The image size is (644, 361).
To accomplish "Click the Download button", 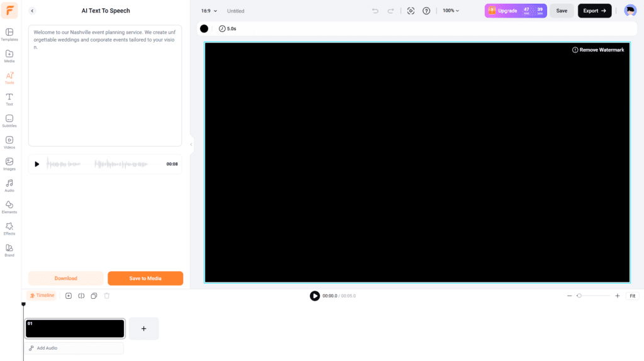I will [65, 278].
